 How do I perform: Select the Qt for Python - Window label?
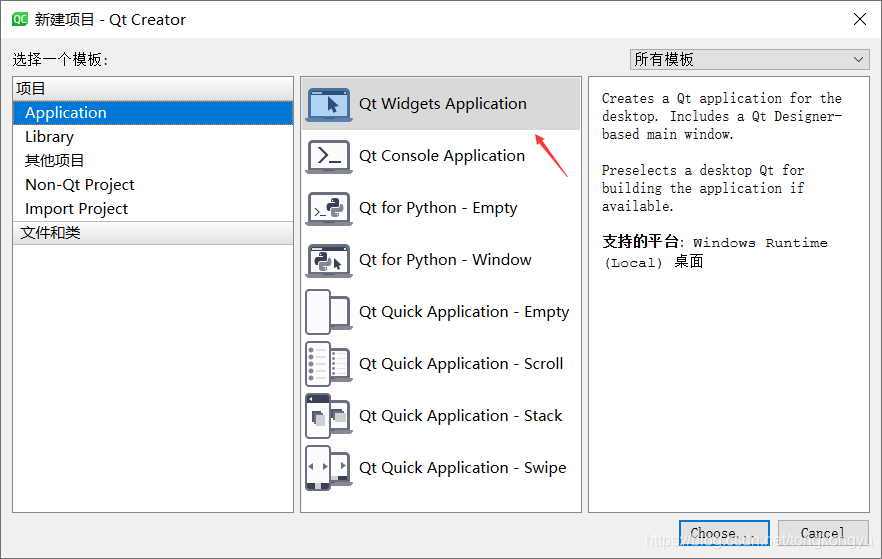pyautogui.click(x=445, y=260)
